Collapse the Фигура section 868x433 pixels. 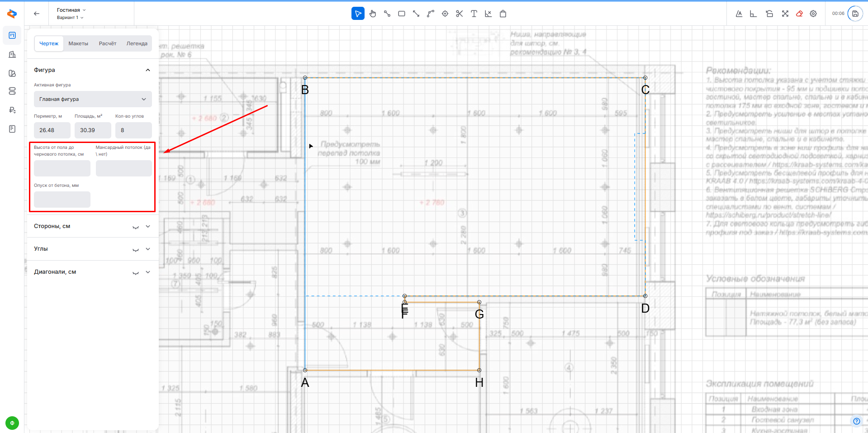147,70
